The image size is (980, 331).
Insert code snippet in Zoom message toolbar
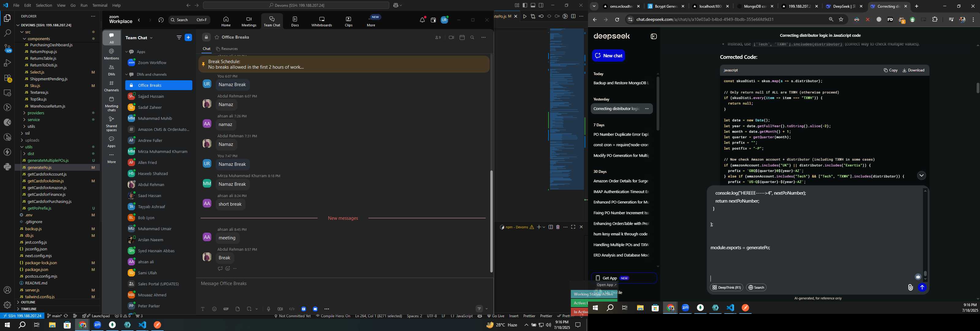pos(292,309)
